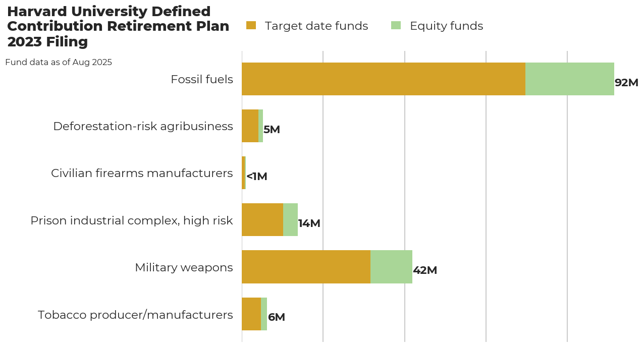Click the Tobacco equity funds bar segment
Screen dimensions: 644x347
point(264,314)
